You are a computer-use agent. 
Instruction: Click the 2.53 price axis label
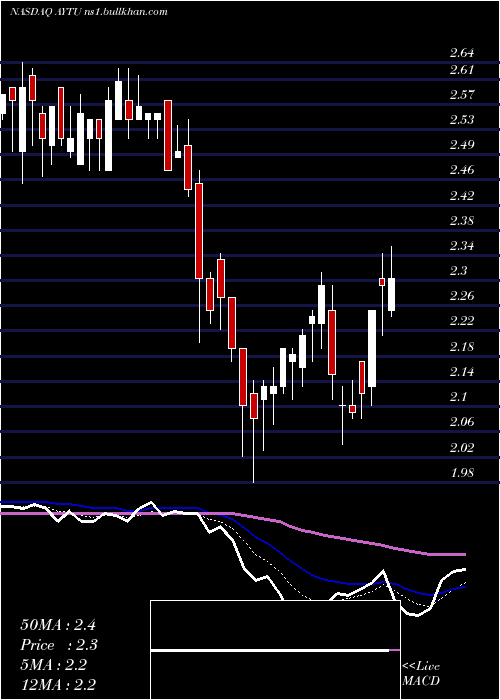pyautogui.click(x=462, y=120)
